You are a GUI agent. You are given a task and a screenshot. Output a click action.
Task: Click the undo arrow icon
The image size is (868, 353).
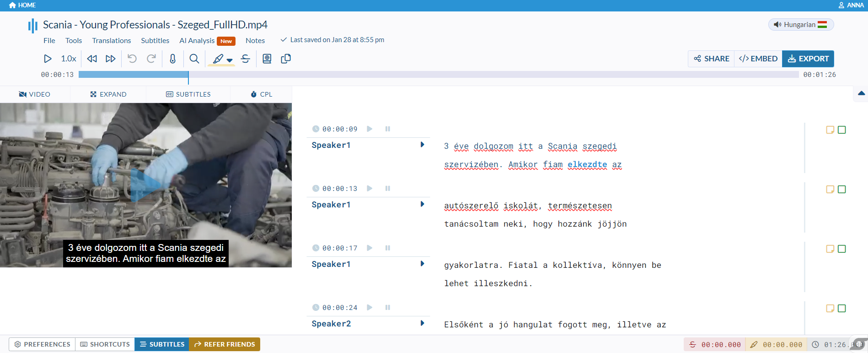(x=132, y=59)
